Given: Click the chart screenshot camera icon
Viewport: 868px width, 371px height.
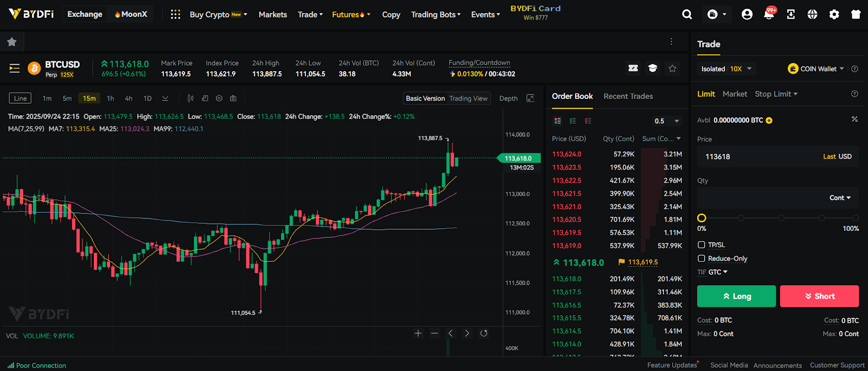Looking at the screenshot, I should 233,98.
